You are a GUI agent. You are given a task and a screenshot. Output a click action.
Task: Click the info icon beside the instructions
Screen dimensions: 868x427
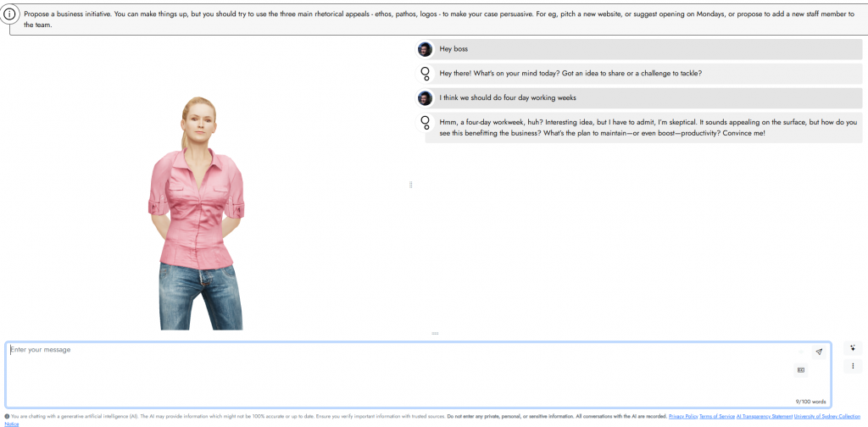pos(10,16)
